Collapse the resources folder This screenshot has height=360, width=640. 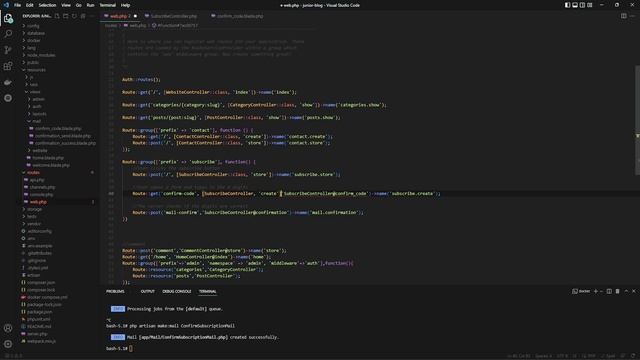point(36,70)
